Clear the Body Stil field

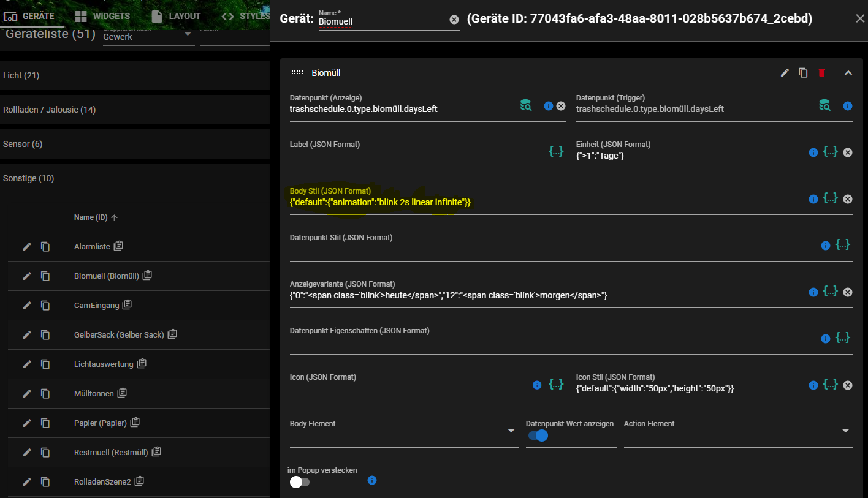[848, 199]
